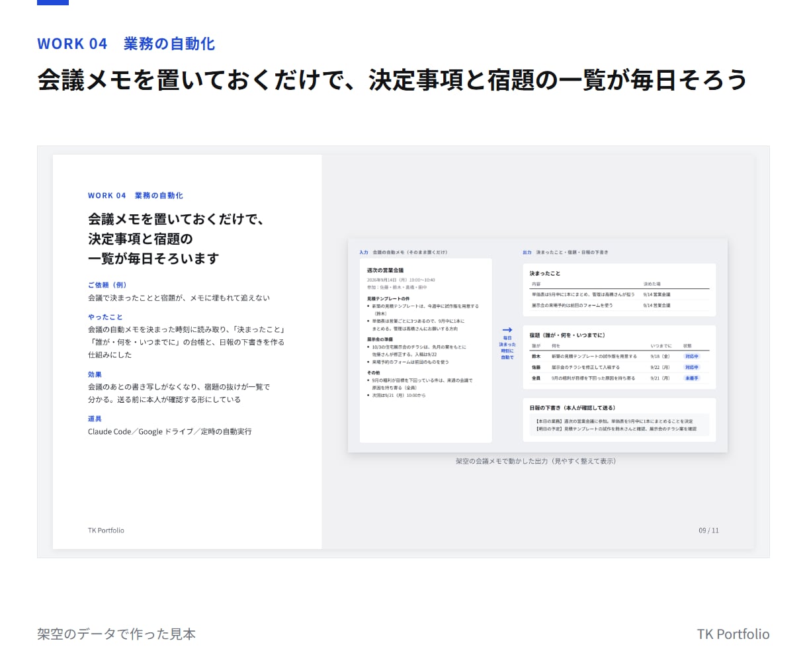Select the 全員 name cell in the task table
The height and width of the screenshot is (672, 807).
[x=536, y=378]
